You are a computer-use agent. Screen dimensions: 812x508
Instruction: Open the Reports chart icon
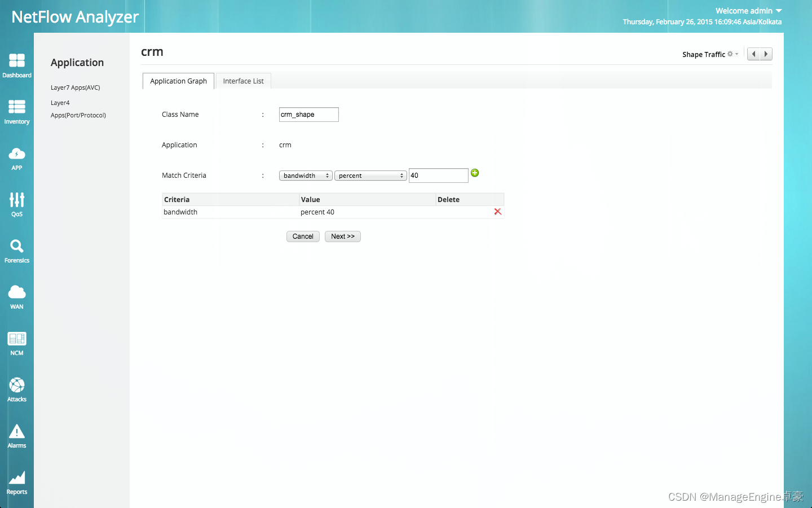(17, 478)
